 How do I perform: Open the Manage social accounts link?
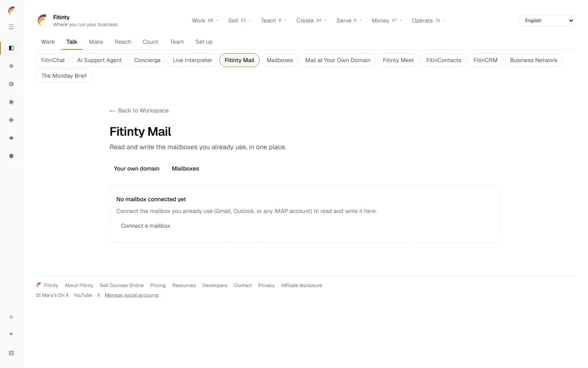click(x=132, y=295)
